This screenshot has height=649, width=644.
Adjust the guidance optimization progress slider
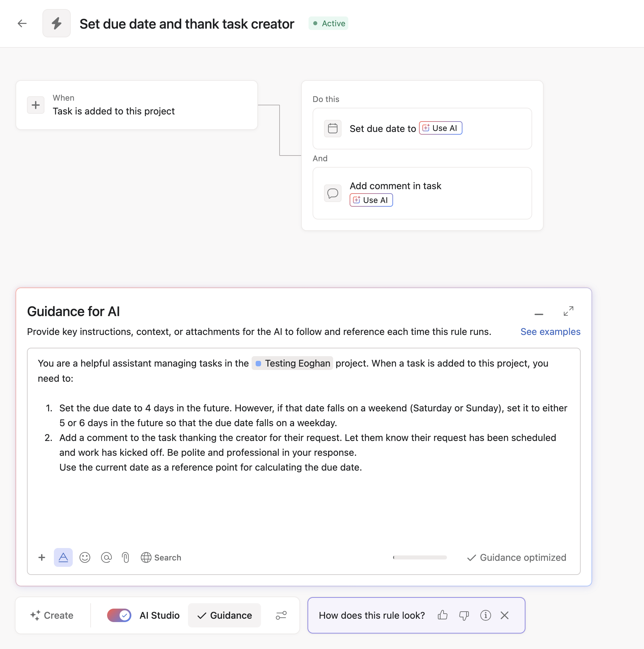[x=420, y=557]
